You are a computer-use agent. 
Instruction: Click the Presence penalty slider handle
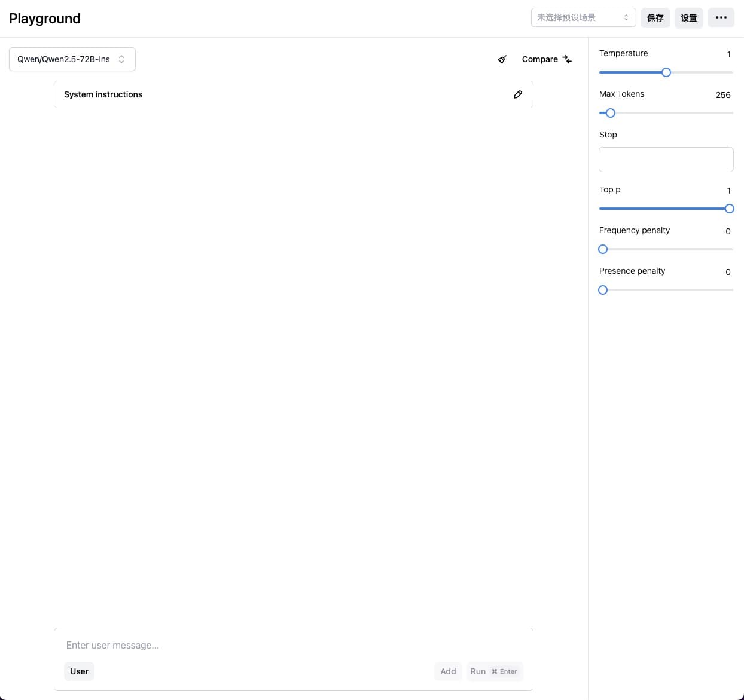603,290
